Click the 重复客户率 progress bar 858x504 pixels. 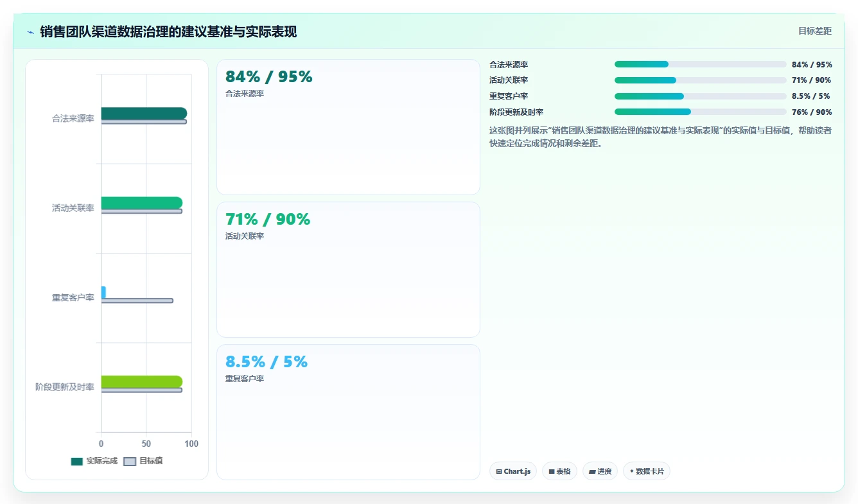click(x=701, y=96)
